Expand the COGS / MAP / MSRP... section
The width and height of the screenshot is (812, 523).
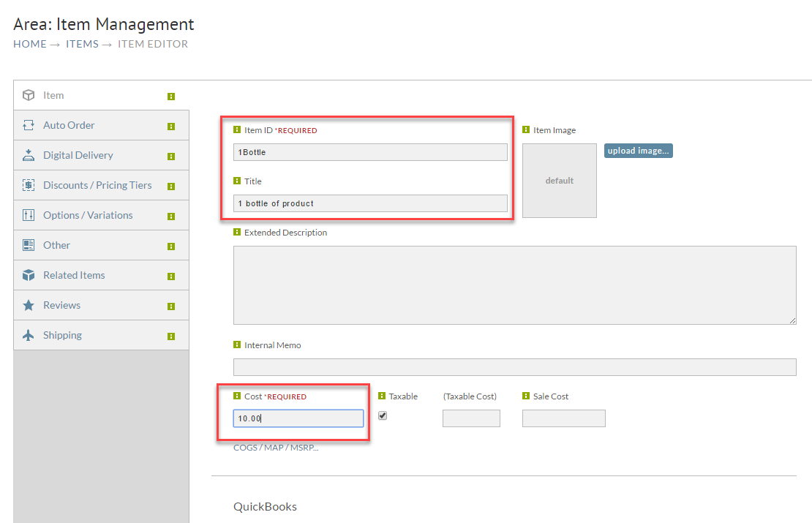pyautogui.click(x=276, y=448)
